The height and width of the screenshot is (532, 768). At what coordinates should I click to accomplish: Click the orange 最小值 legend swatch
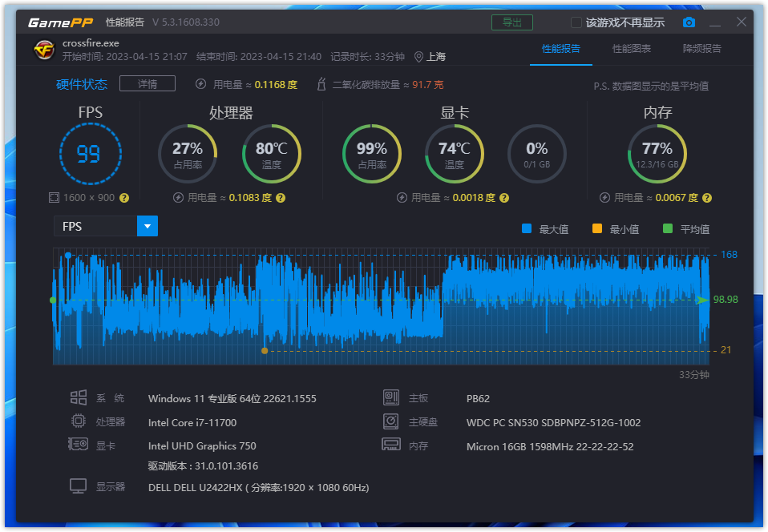point(597,228)
